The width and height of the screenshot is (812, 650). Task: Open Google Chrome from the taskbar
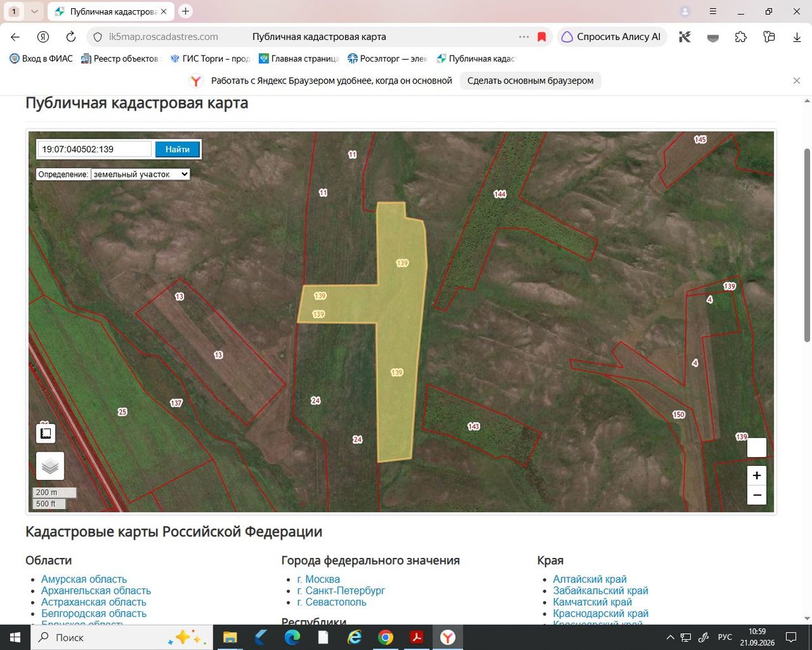[x=386, y=637]
